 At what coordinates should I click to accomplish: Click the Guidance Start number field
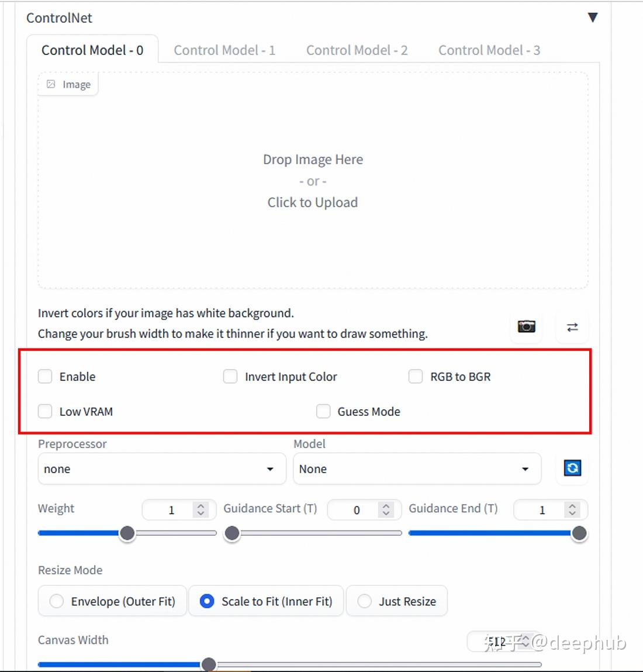coord(364,509)
